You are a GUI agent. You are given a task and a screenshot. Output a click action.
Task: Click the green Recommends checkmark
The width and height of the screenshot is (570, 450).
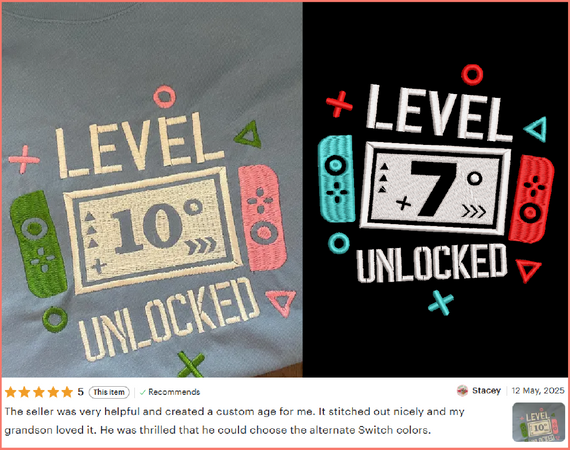(x=142, y=393)
